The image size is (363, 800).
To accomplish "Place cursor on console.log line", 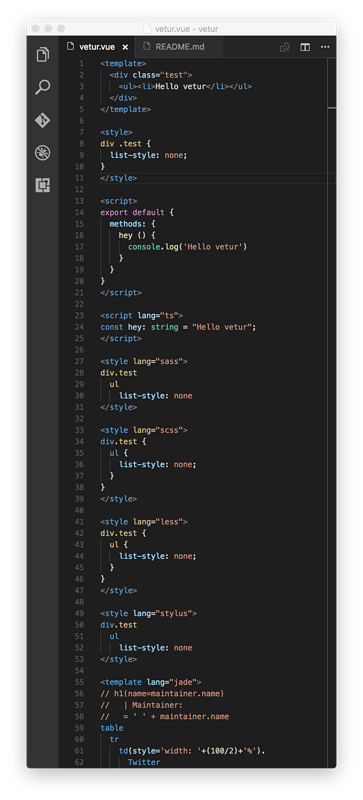I will pos(187,247).
